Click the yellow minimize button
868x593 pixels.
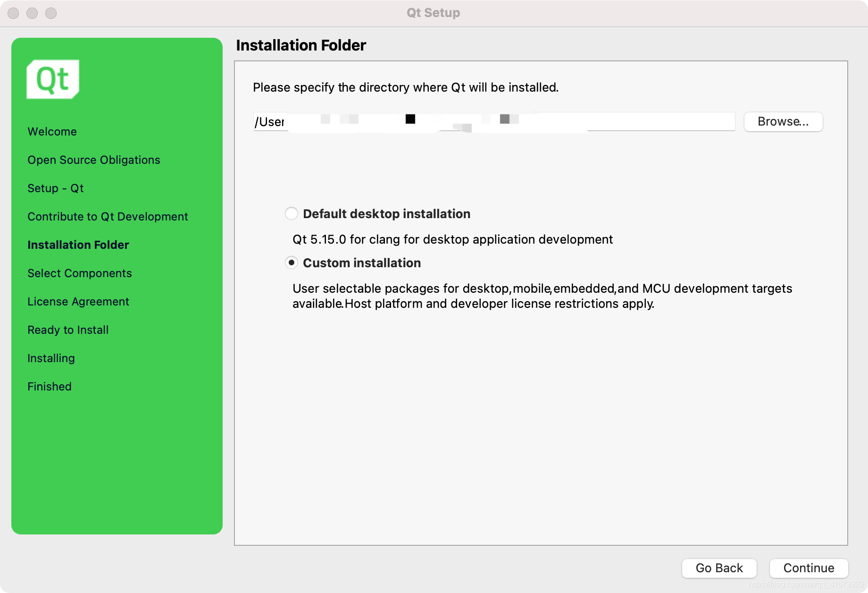[31, 14]
